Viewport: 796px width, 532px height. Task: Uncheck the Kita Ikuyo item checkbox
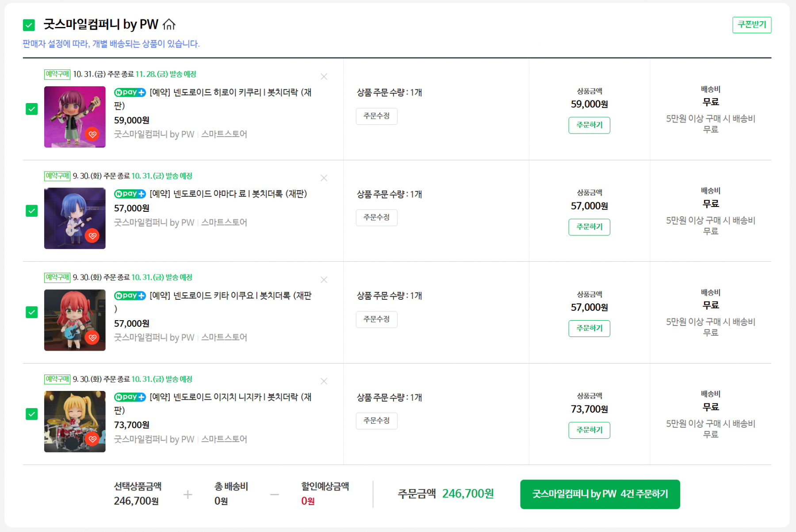pyautogui.click(x=32, y=312)
